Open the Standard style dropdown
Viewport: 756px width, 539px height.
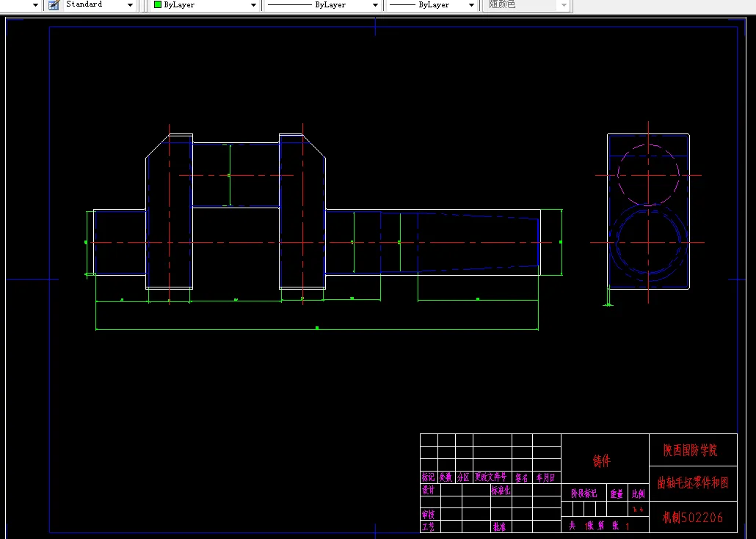[130, 5]
